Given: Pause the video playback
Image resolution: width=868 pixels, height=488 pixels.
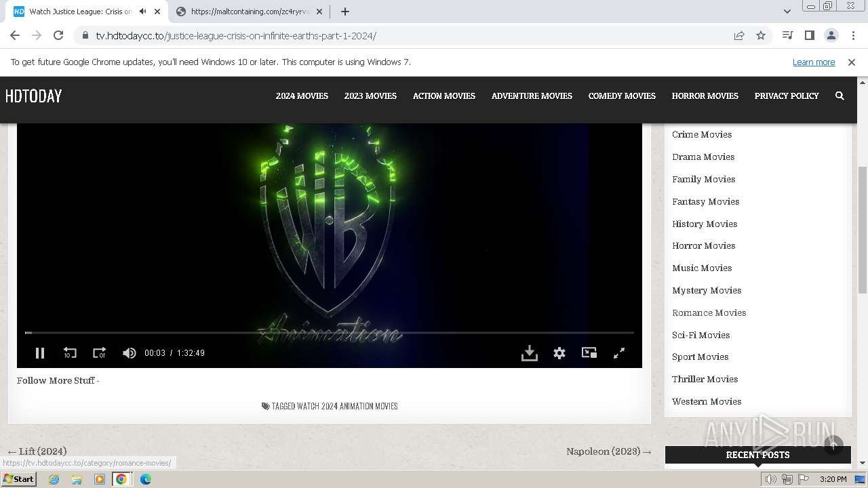Looking at the screenshot, I should tap(40, 352).
